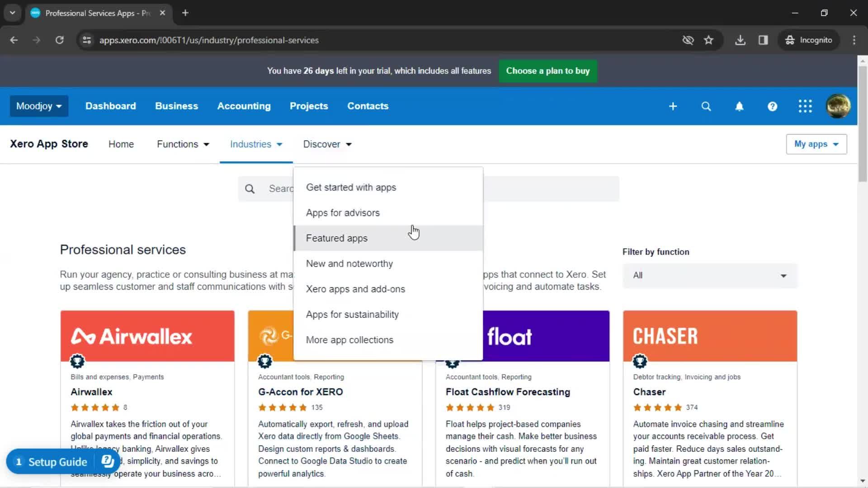This screenshot has width=868, height=488.
Task: Open G-Accon for XERO app title
Action: (x=300, y=392)
